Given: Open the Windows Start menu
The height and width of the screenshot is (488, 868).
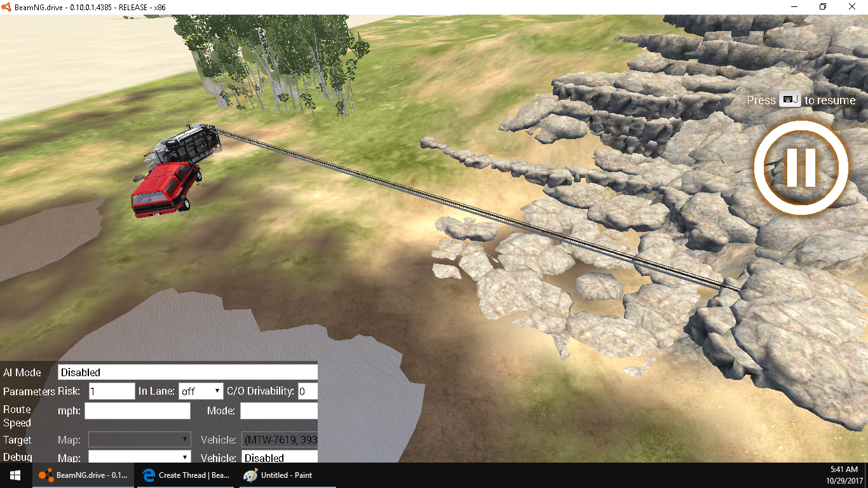Looking at the screenshot, I should tap(15, 475).
